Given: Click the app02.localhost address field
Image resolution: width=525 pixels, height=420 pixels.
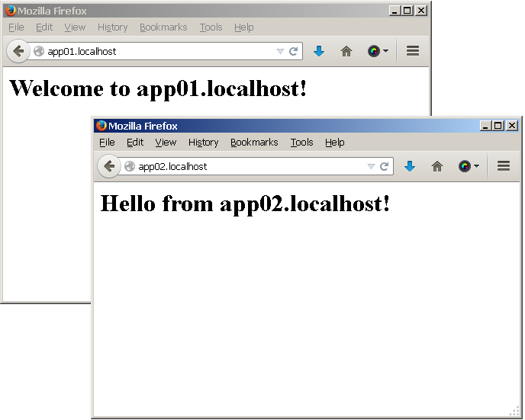Looking at the screenshot, I should coord(244,166).
